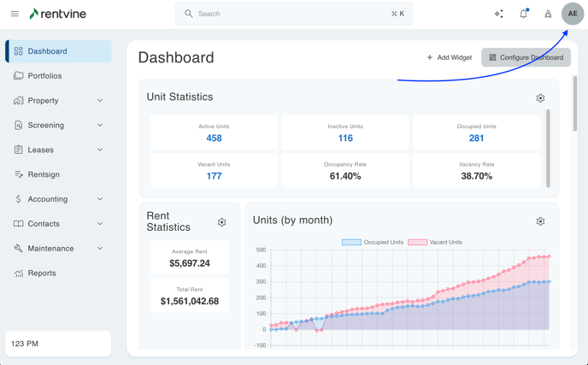Viewport: 588px width, 365px height.
Task: Open the Active Units count 458
Action: tap(214, 138)
